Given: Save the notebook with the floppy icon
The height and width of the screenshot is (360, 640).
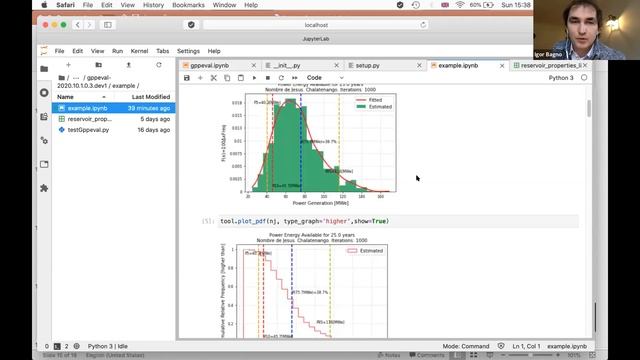Looking at the screenshot, I should pos(187,78).
